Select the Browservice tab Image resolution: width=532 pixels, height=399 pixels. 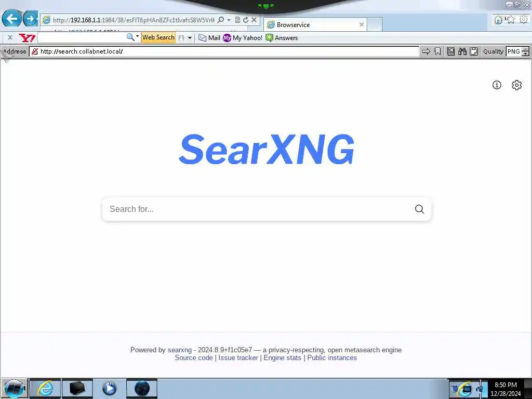[315, 24]
